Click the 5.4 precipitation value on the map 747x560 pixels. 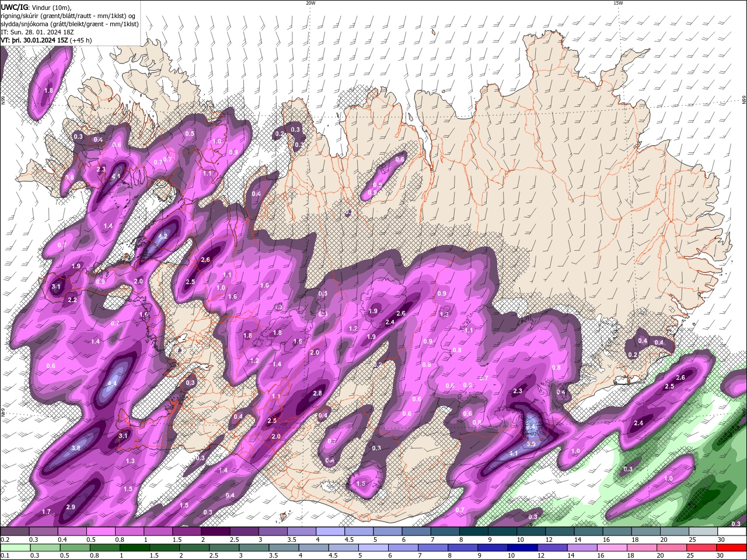click(531, 427)
